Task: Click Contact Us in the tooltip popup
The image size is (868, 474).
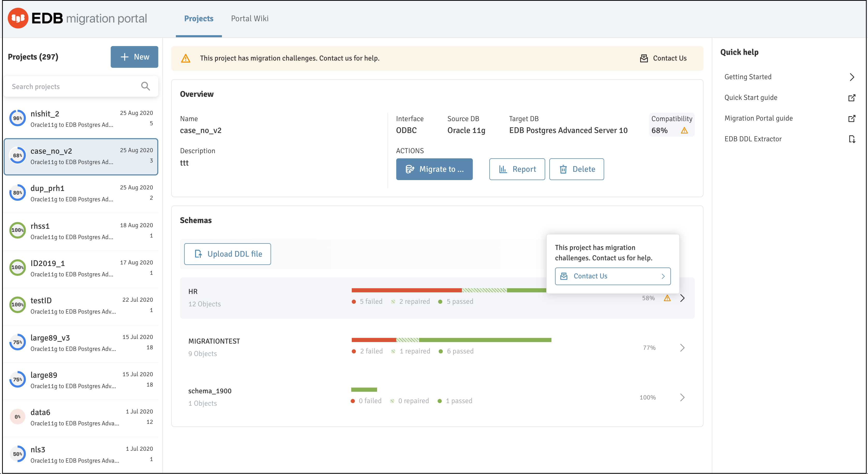Action: [x=612, y=276]
